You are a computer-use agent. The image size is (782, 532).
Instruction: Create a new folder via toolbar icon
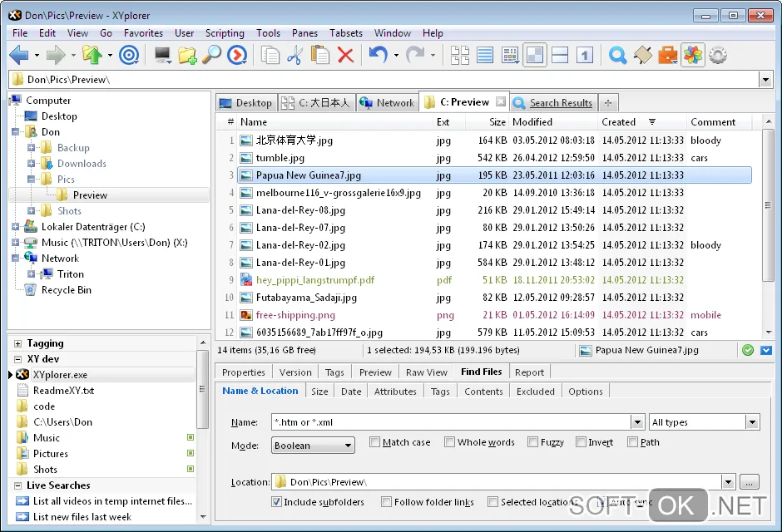tap(187, 55)
